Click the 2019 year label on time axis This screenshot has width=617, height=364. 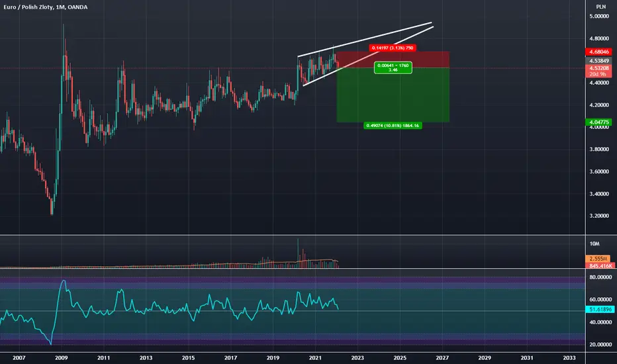pyautogui.click(x=273, y=357)
